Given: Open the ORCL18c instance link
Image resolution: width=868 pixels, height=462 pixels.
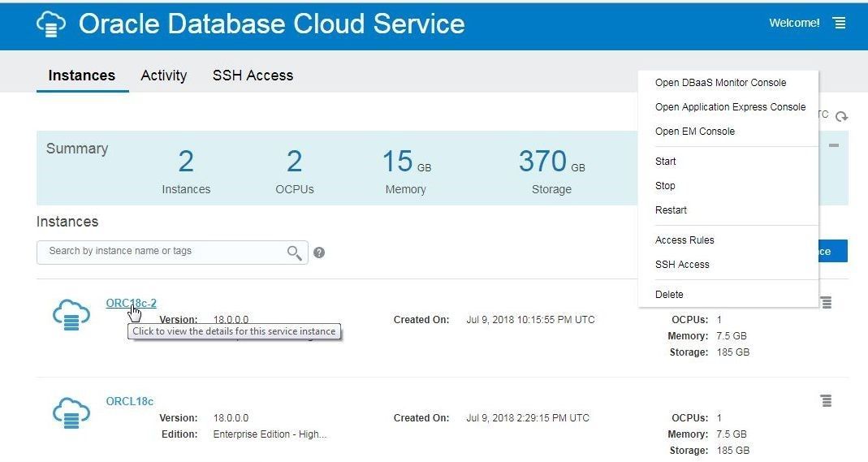Looking at the screenshot, I should coord(130,401).
